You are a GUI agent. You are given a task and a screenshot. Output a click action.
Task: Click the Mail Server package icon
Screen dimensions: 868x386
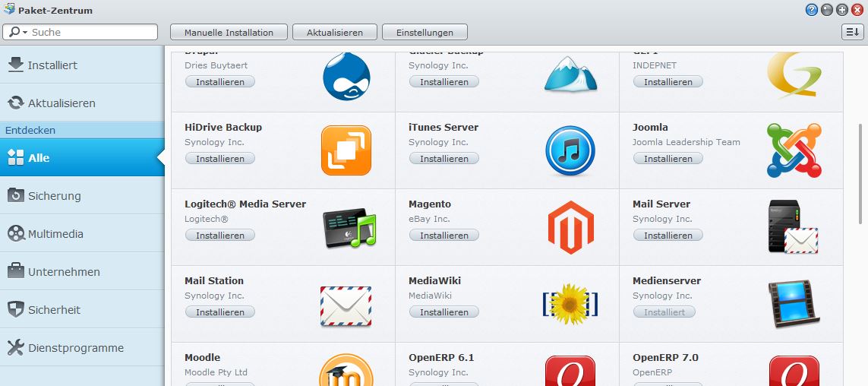click(792, 227)
